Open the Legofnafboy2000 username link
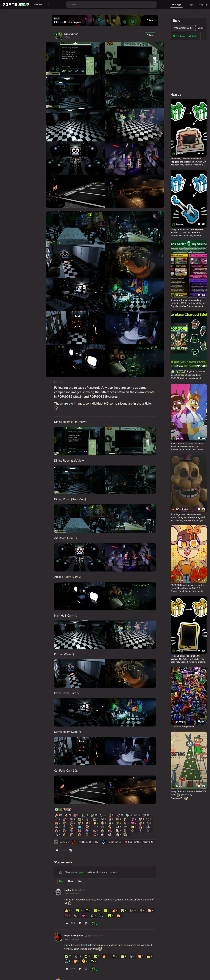210x980 pixels. tap(74, 935)
